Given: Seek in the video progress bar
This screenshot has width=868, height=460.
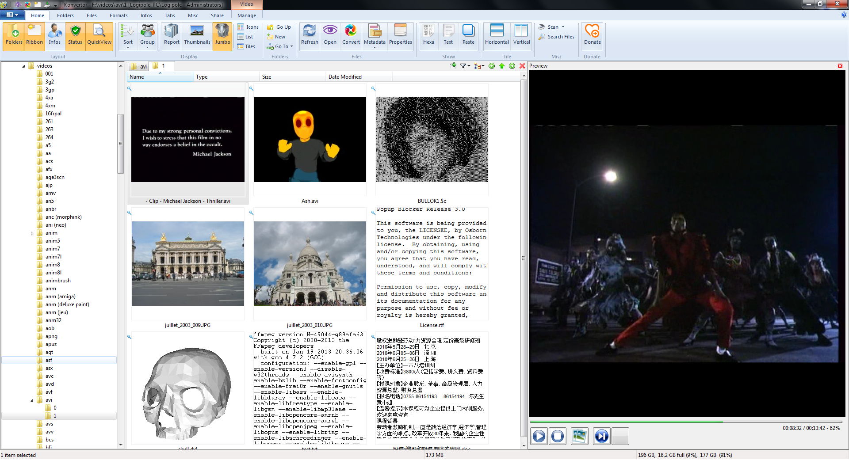Looking at the screenshot, I should click(685, 422).
